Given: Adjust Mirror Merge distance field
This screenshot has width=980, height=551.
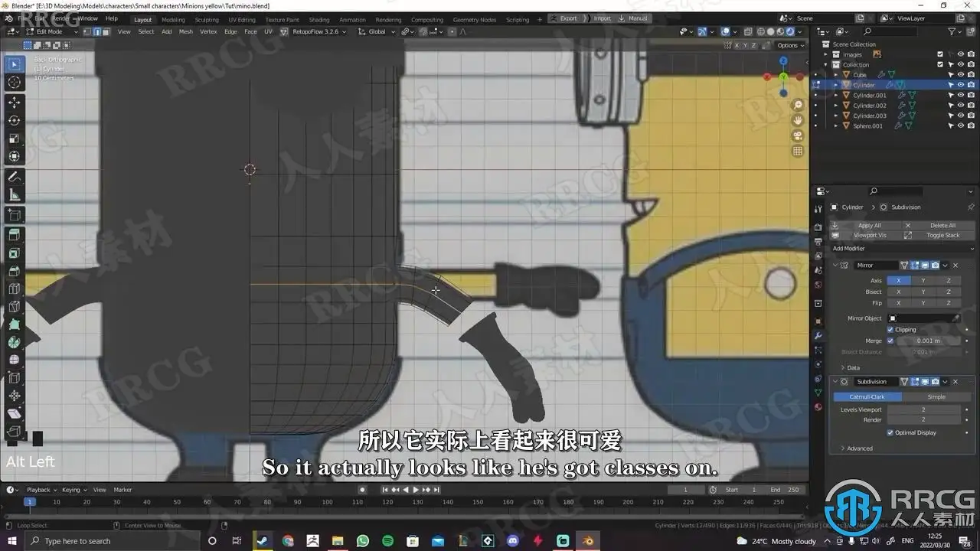Looking at the screenshot, I should coord(929,341).
